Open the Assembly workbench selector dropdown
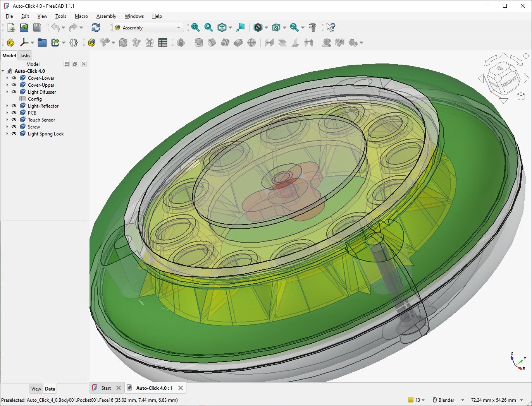This screenshot has width=532, height=406. click(x=148, y=28)
